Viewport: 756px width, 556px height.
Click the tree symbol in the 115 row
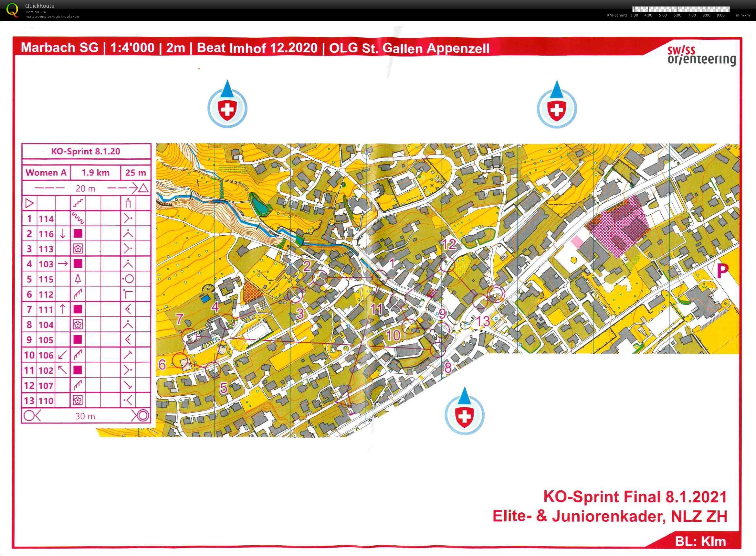tap(78, 279)
